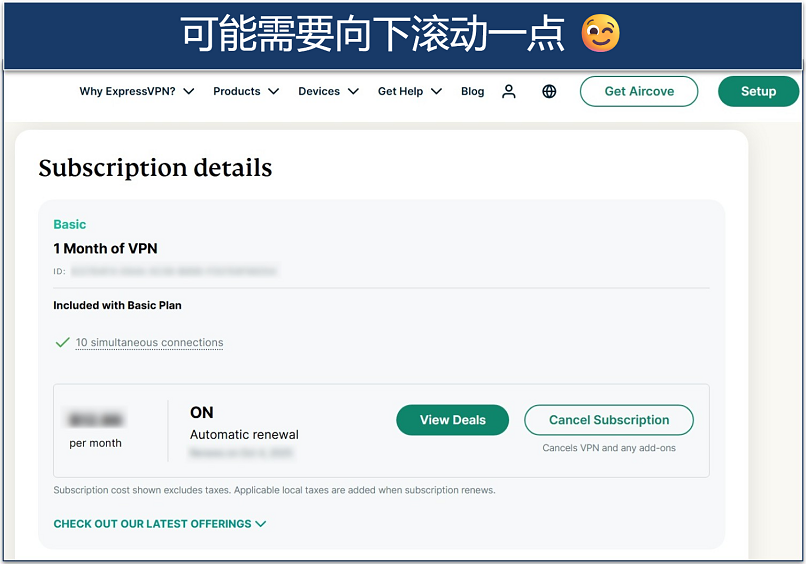Image resolution: width=806 pixels, height=564 pixels.
Task: Click the green checkmark beside simultaneous connections
Action: 62,342
